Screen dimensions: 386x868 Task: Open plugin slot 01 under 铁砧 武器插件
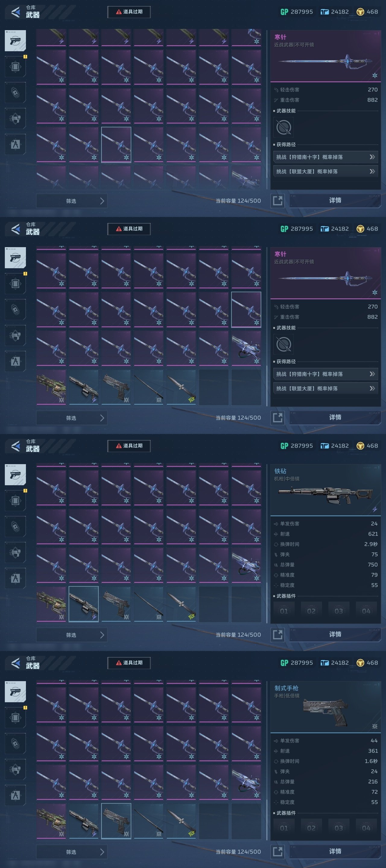pyautogui.click(x=284, y=611)
